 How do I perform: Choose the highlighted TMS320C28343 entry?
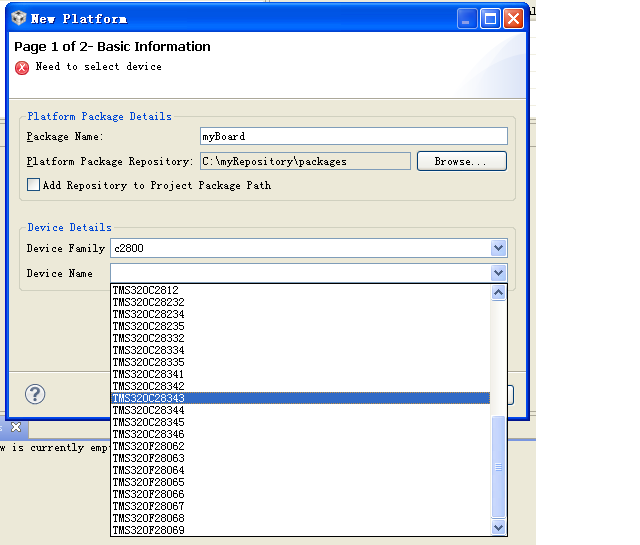[x=300, y=398]
